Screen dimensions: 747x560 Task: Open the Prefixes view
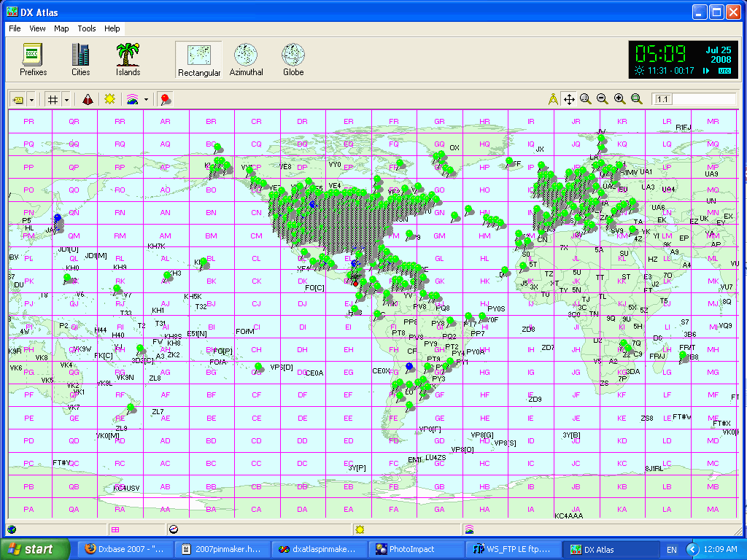33,59
